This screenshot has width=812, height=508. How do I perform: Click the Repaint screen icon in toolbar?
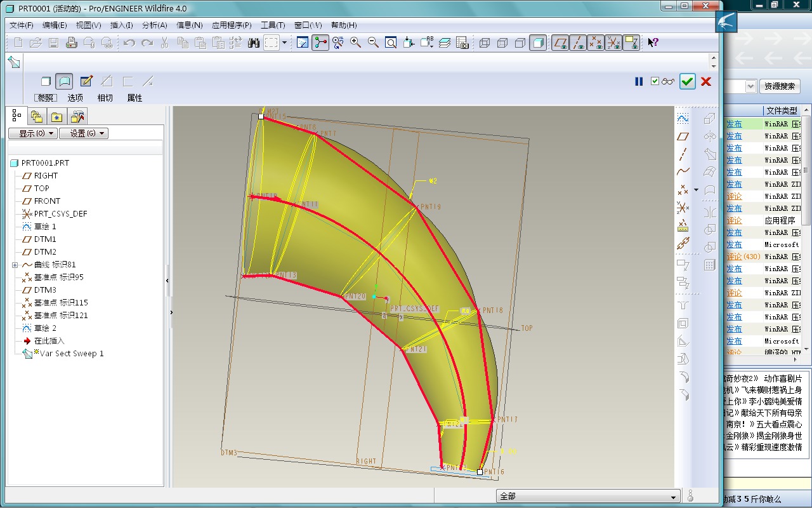click(x=303, y=43)
